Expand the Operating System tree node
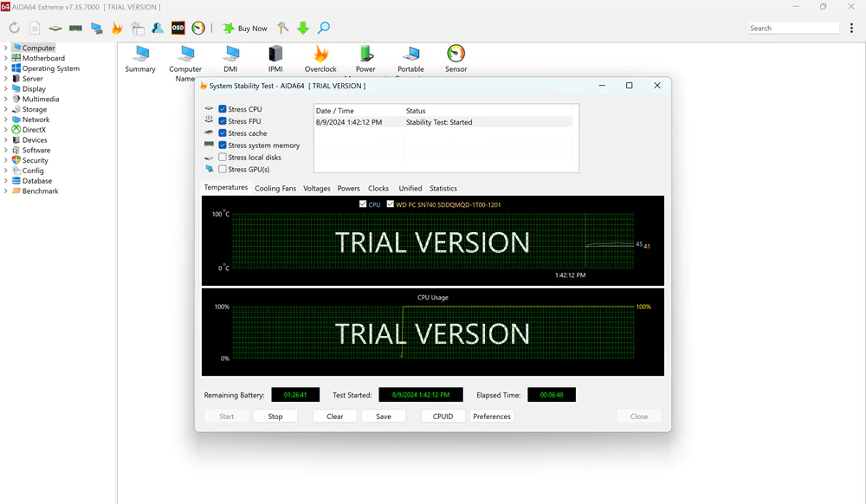The width and height of the screenshot is (866, 504). pyautogui.click(x=5, y=68)
